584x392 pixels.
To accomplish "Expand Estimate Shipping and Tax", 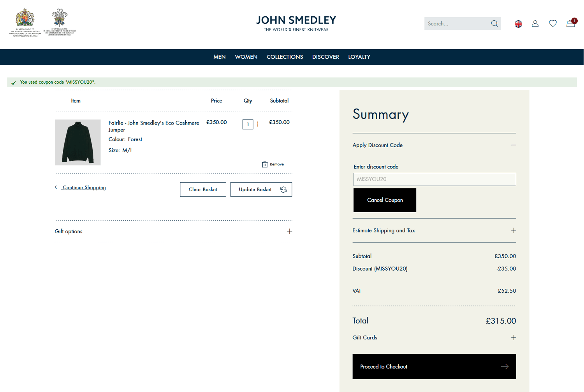I will [x=434, y=230].
